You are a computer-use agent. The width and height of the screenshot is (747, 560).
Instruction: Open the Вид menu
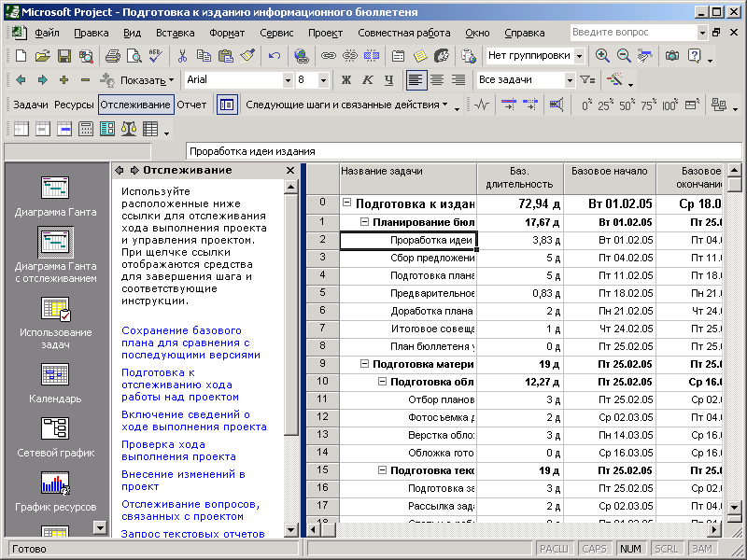point(132,33)
